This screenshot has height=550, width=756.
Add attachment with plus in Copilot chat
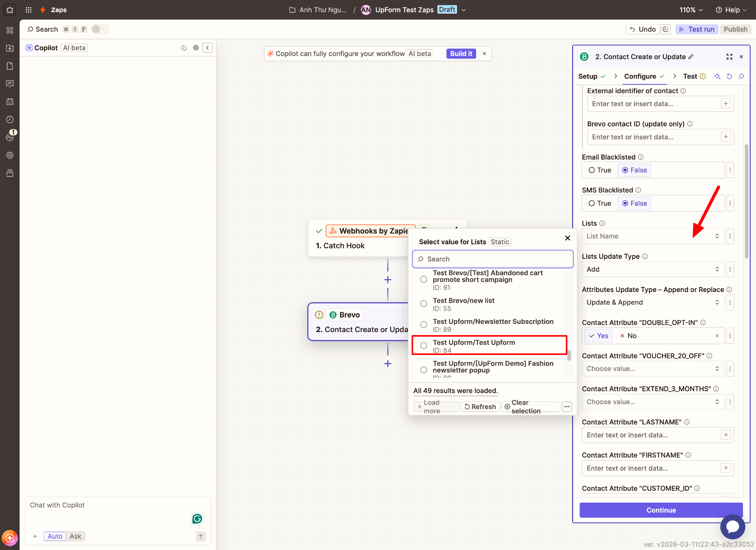35,536
